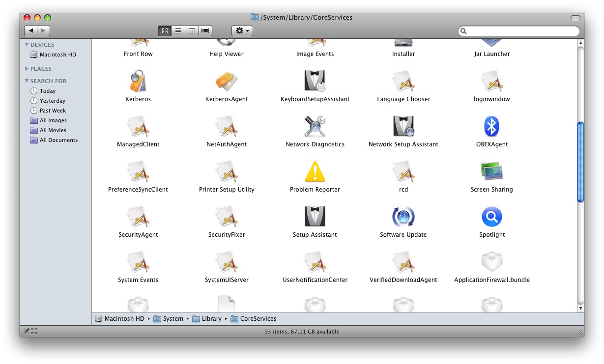This screenshot has height=364, width=604.
Task: Select the Software Update icon
Action: point(403,217)
